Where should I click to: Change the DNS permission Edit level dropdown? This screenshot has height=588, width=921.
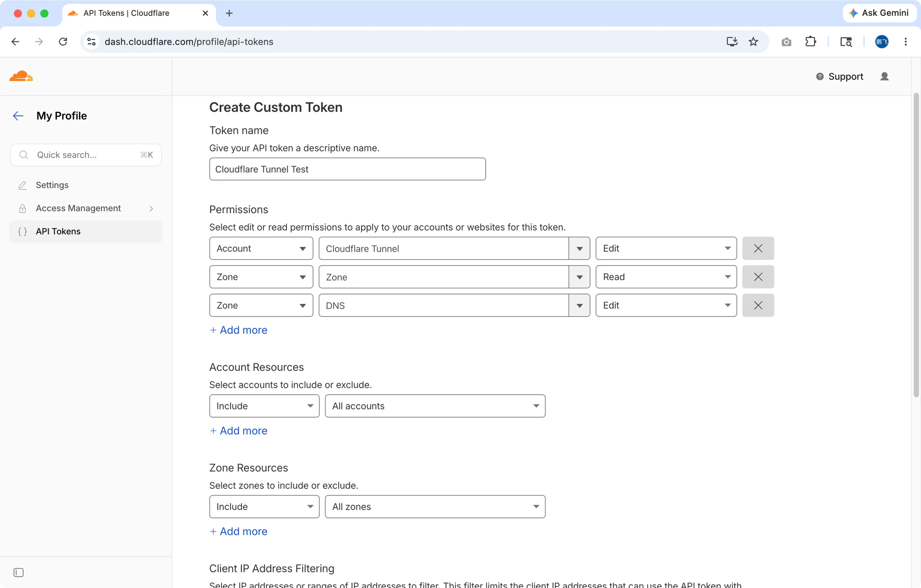click(x=666, y=306)
